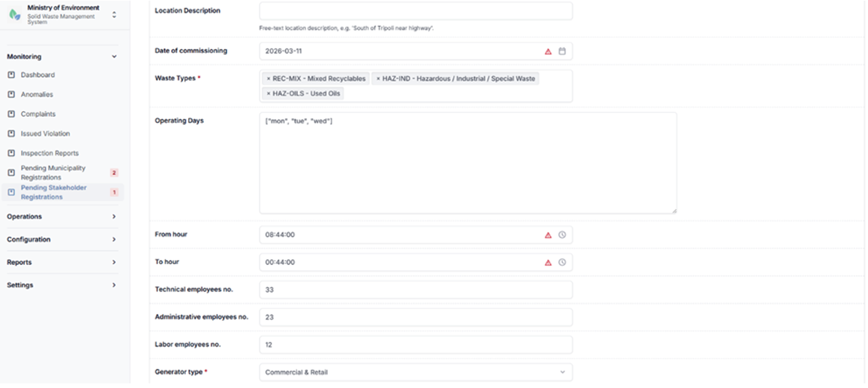Open Pending Municipality Registrations
The image size is (868, 388).
[x=53, y=173]
